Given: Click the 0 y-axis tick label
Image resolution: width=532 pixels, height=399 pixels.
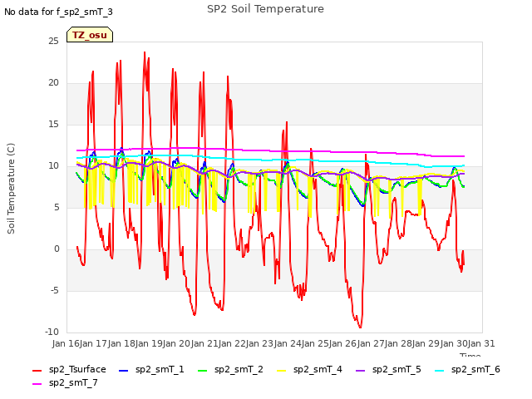Looking at the screenshot, I should (57, 249).
